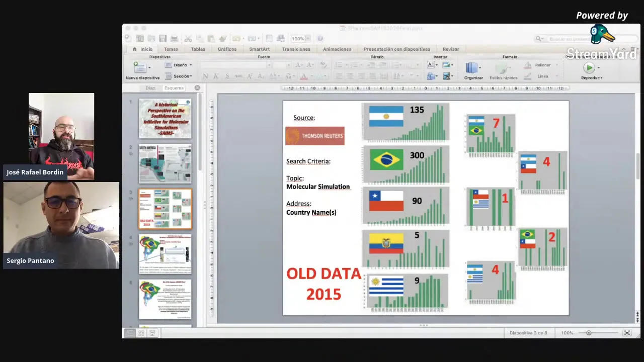Open the font size combo box

pyautogui.click(x=282, y=65)
